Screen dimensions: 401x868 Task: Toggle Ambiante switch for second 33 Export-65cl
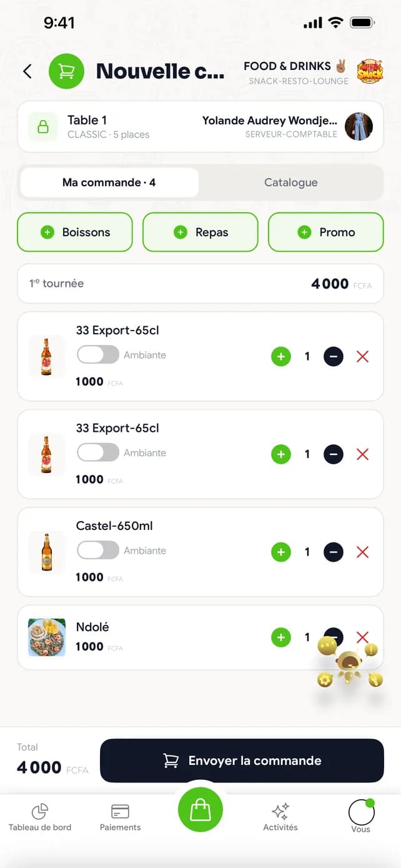click(x=98, y=452)
